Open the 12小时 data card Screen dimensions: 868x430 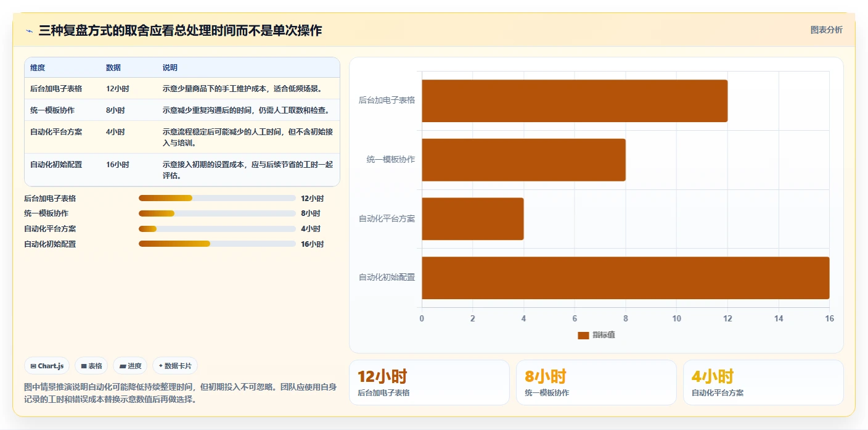429,382
